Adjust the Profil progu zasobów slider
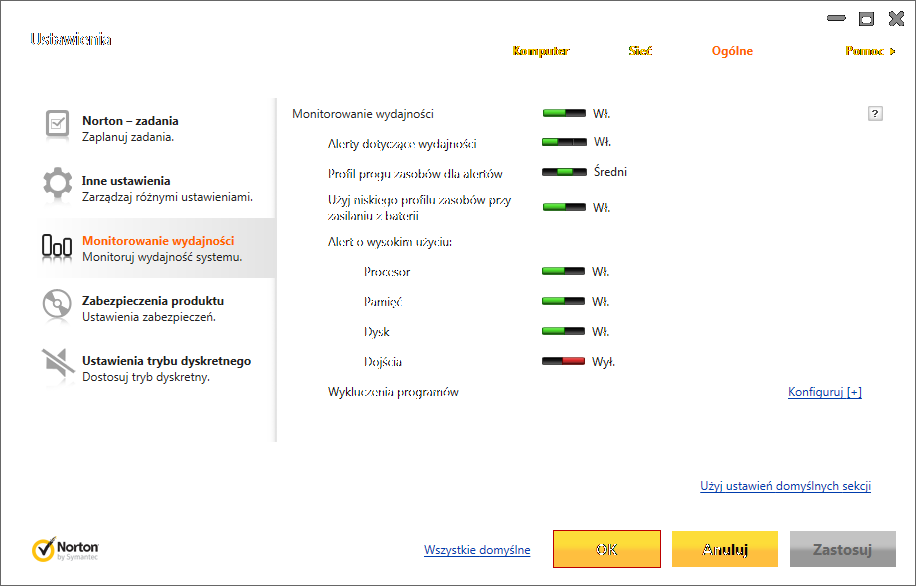 click(564, 172)
